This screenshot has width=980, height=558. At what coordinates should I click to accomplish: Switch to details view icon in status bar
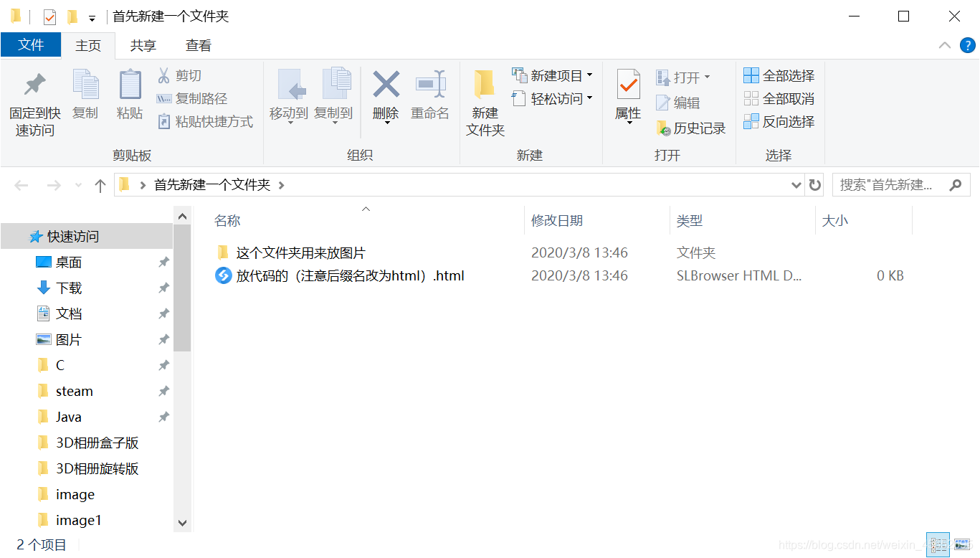tap(938, 545)
